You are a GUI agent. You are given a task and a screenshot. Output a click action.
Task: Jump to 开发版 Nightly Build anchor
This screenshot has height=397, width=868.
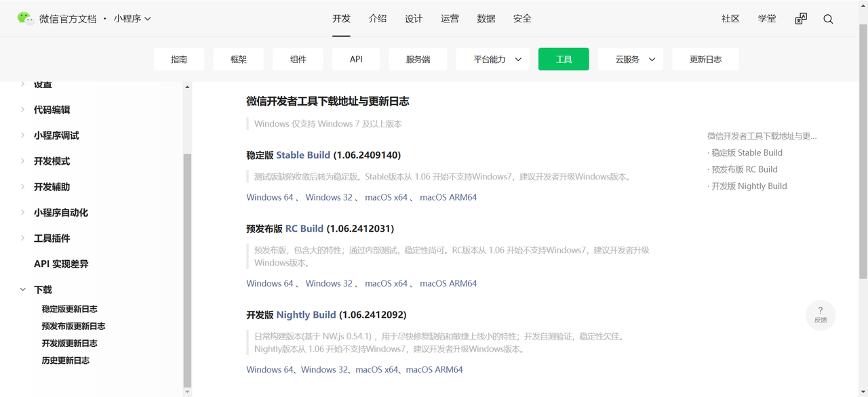coord(749,186)
